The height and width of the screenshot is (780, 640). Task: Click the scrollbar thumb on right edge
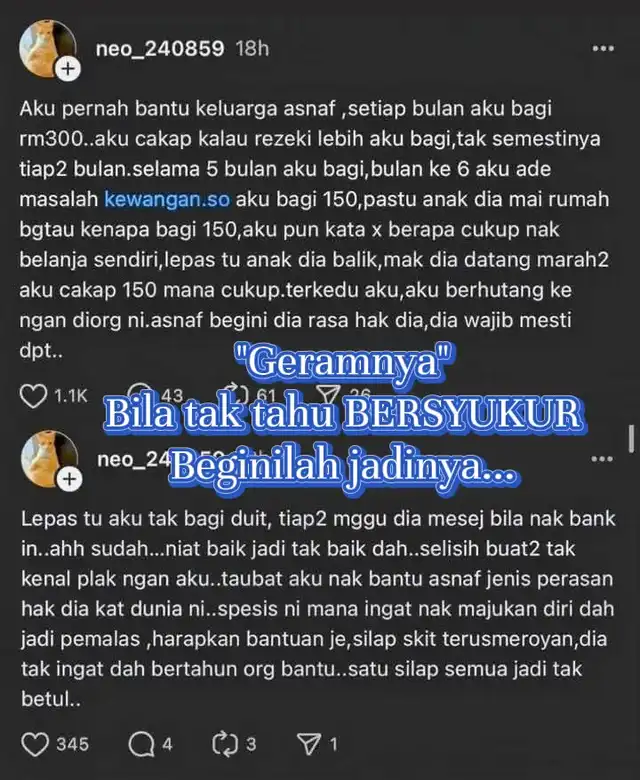tap(632, 439)
